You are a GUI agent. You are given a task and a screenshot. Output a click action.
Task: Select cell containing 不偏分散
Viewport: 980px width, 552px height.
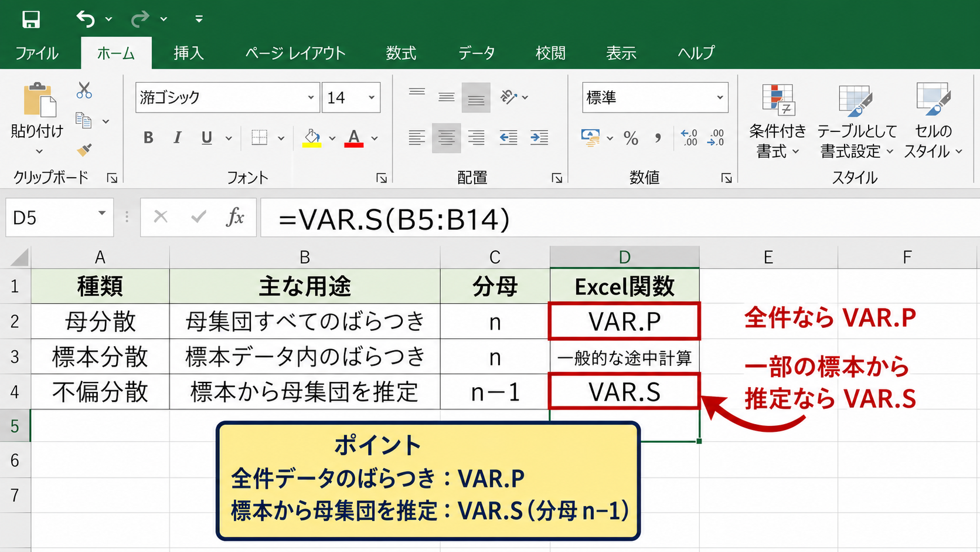click(100, 392)
